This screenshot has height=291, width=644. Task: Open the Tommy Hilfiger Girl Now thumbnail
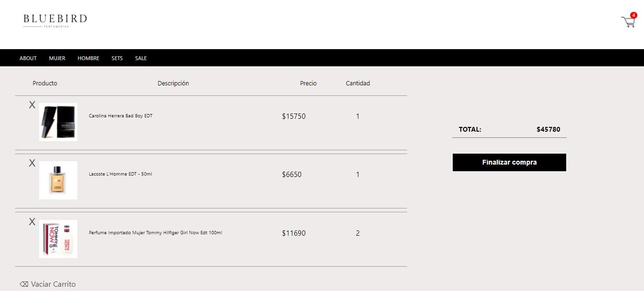(x=58, y=239)
